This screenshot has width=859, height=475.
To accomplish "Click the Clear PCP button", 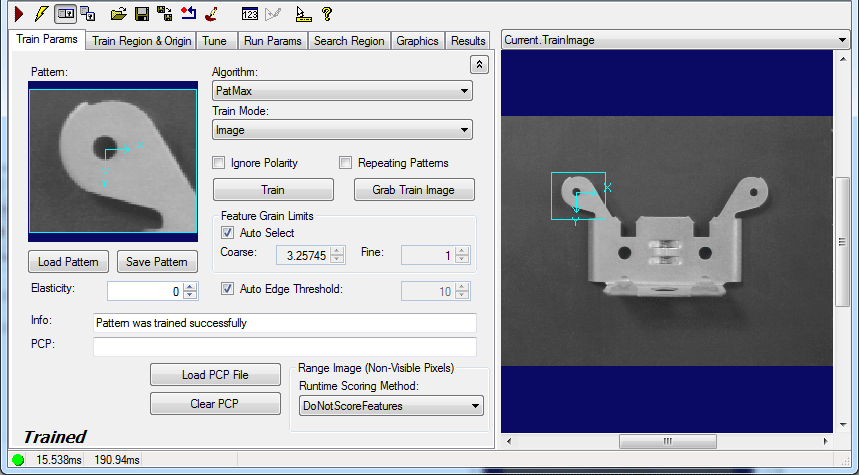I will pos(215,404).
